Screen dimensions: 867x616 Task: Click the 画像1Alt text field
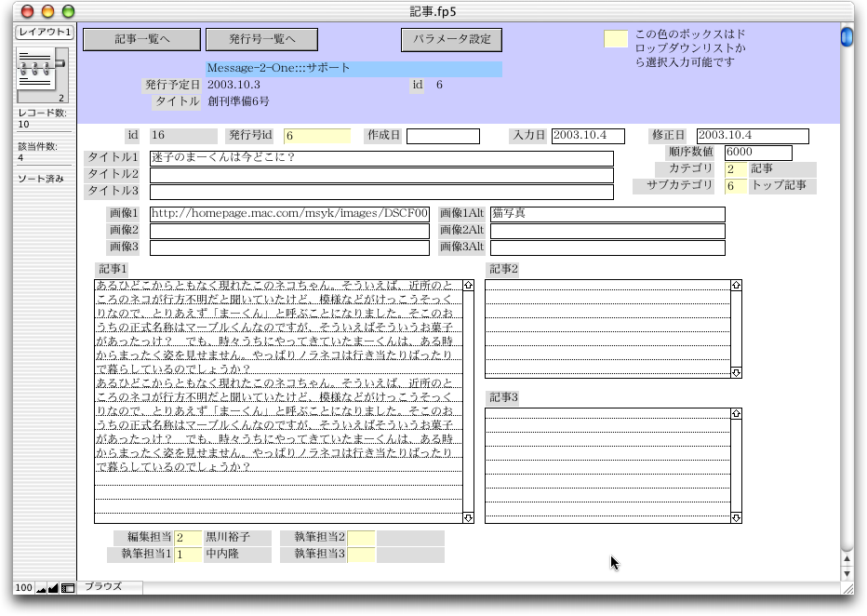pyautogui.click(x=607, y=214)
